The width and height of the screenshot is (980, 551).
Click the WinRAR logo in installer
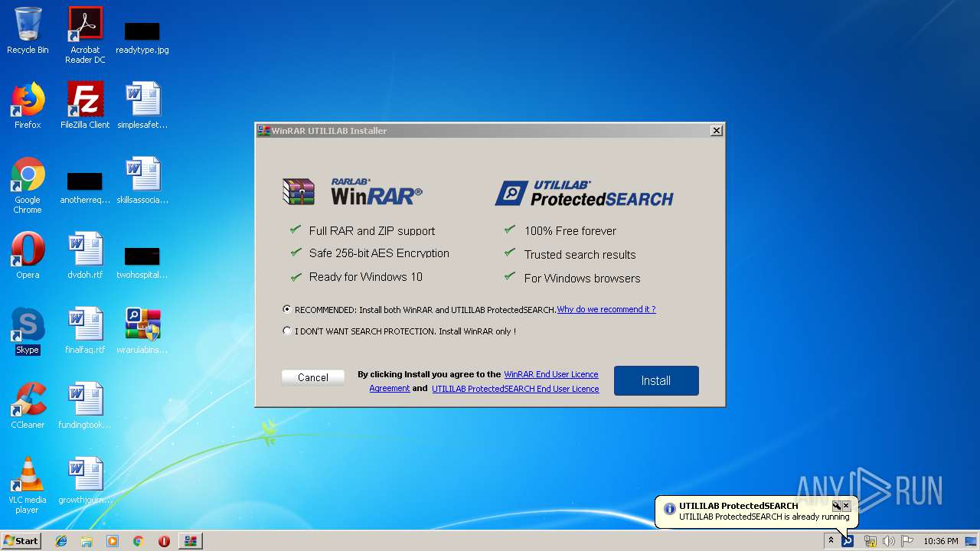[352, 191]
